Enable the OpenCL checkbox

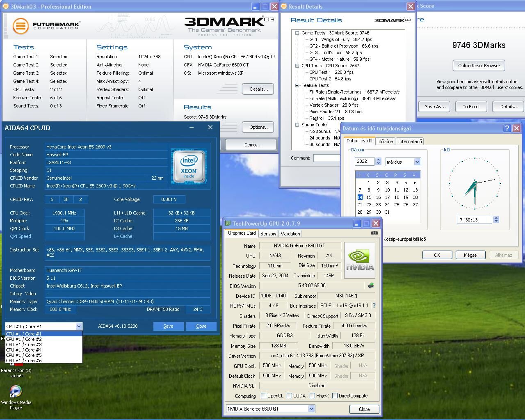(x=264, y=396)
